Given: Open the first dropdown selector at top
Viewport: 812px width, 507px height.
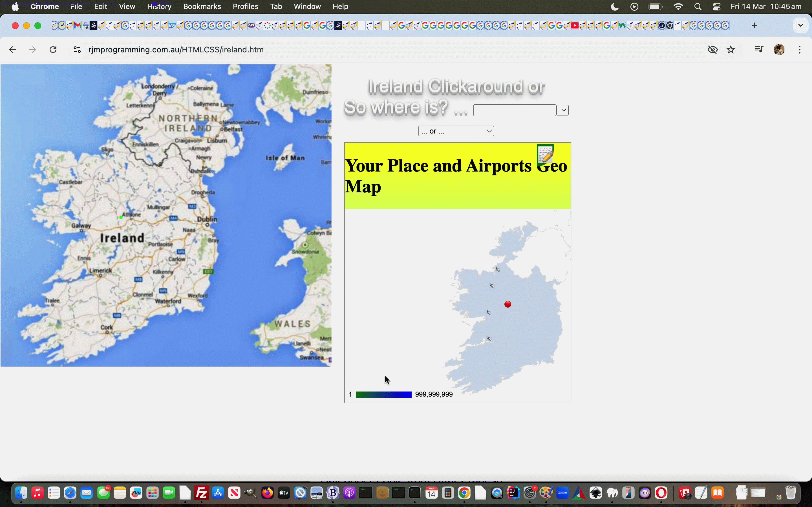Looking at the screenshot, I should coord(563,110).
